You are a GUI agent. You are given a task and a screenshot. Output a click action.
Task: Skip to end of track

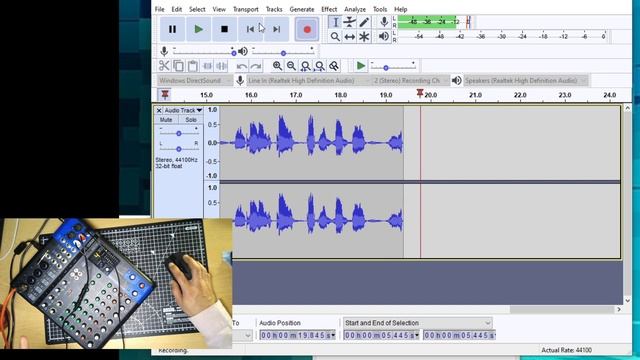pos(276,29)
